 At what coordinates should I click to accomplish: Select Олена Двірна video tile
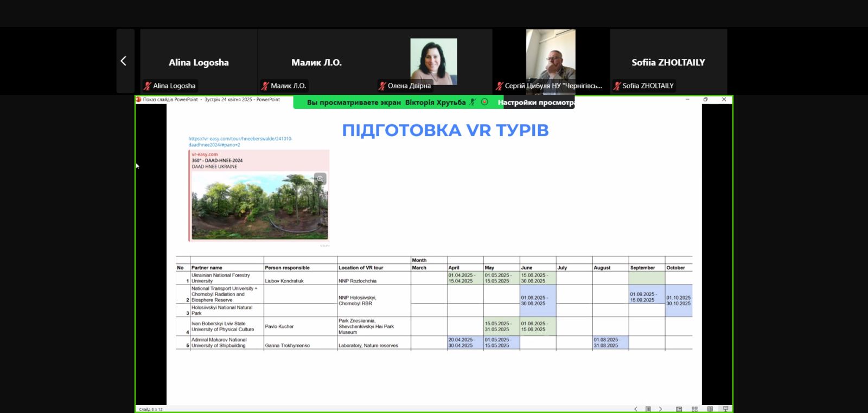point(433,61)
